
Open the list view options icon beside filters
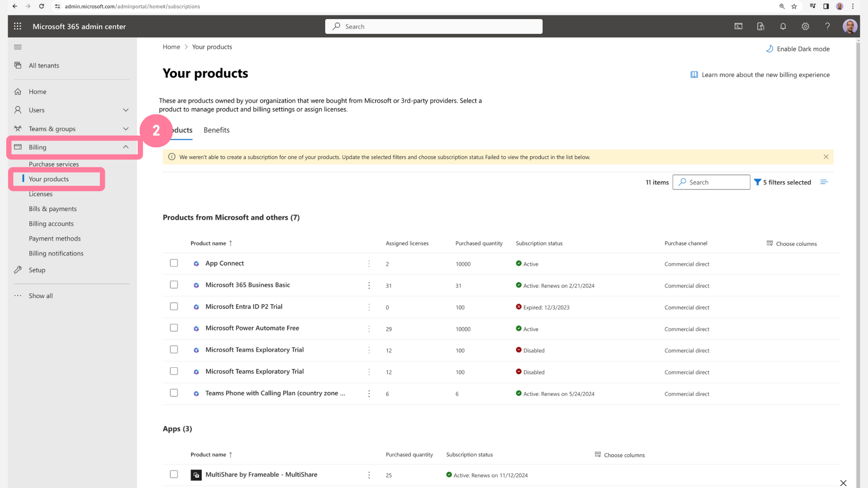click(x=824, y=182)
